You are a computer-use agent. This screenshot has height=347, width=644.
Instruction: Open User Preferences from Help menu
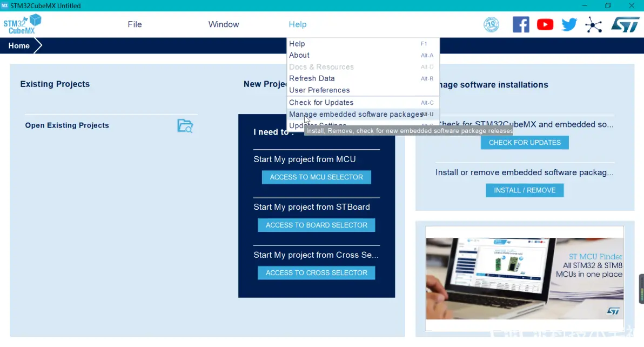[363, 90]
